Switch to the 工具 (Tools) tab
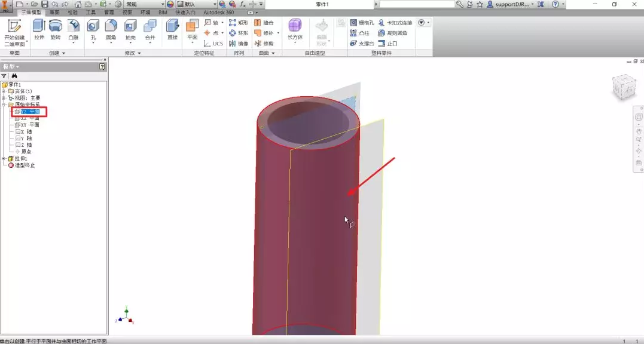 tap(91, 13)
